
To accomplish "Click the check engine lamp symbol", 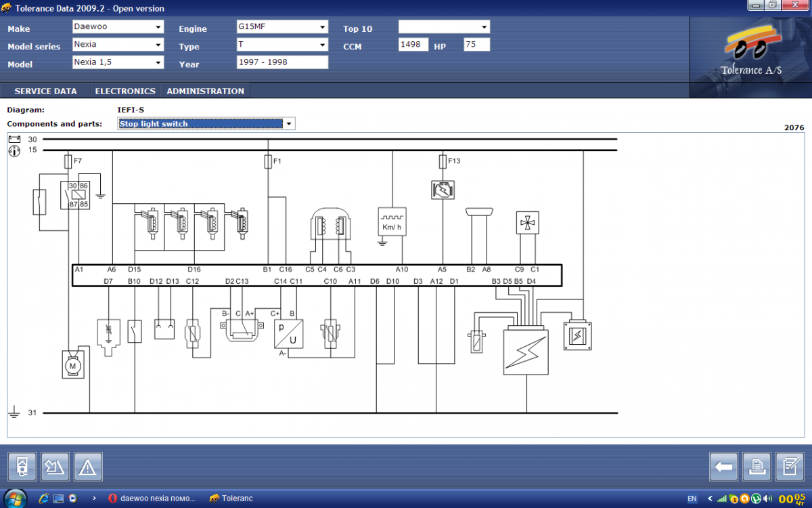I will point(443,190).
